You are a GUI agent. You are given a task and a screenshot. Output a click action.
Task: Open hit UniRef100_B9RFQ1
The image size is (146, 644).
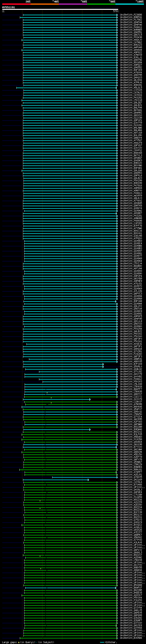131,17
